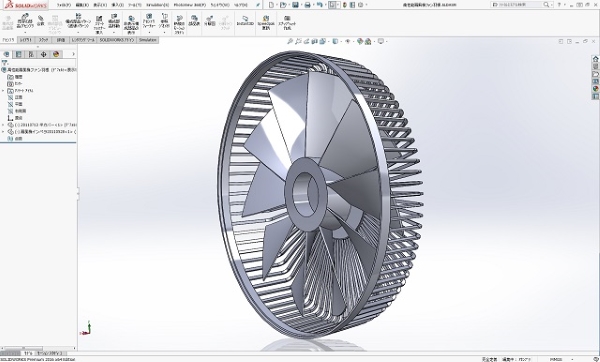Toggle Hide/Show Items eye icon in view toolbar
This screenshot has height=362, width=600.
click(347, 41)
